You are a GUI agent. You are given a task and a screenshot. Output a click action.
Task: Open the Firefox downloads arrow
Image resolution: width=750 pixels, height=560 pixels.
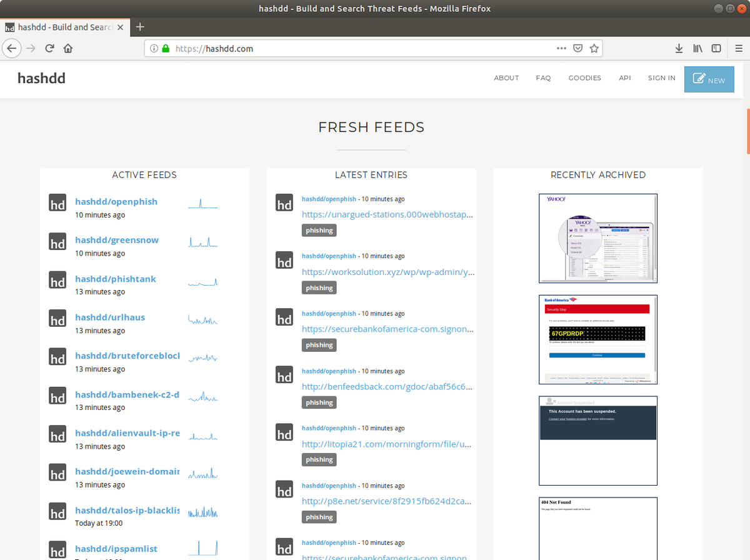click(679, 48)
